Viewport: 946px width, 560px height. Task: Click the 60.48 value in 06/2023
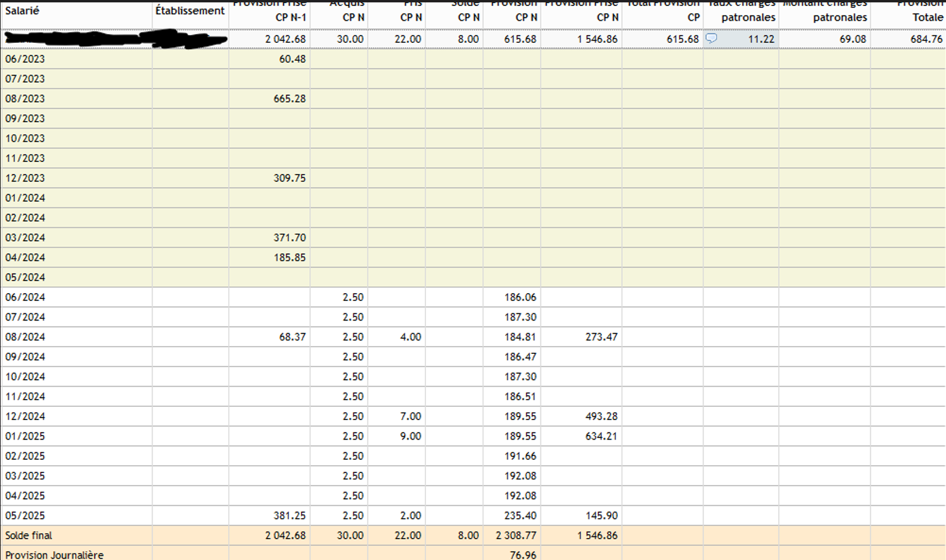[292, 59]
